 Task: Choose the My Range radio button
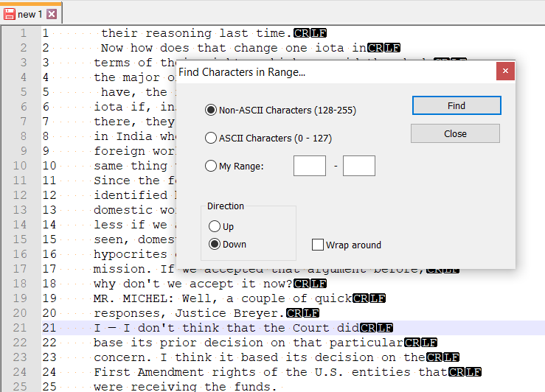pos(211,166)
